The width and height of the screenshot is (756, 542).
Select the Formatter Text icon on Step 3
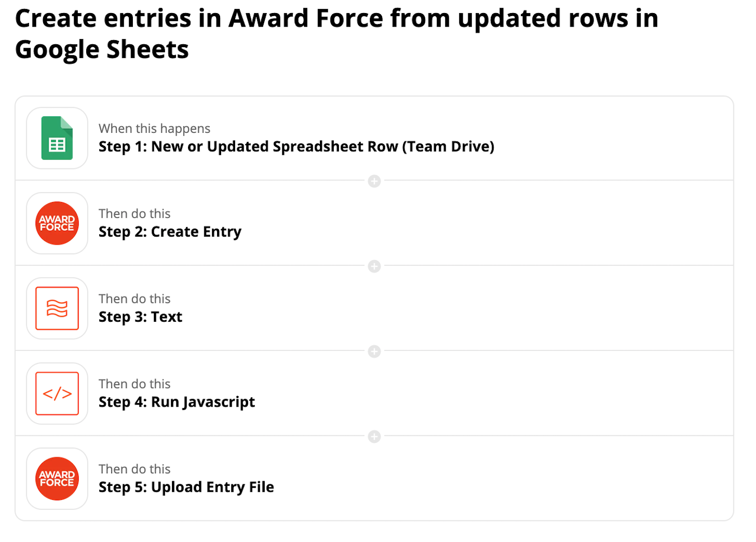[x=57, y=308]
